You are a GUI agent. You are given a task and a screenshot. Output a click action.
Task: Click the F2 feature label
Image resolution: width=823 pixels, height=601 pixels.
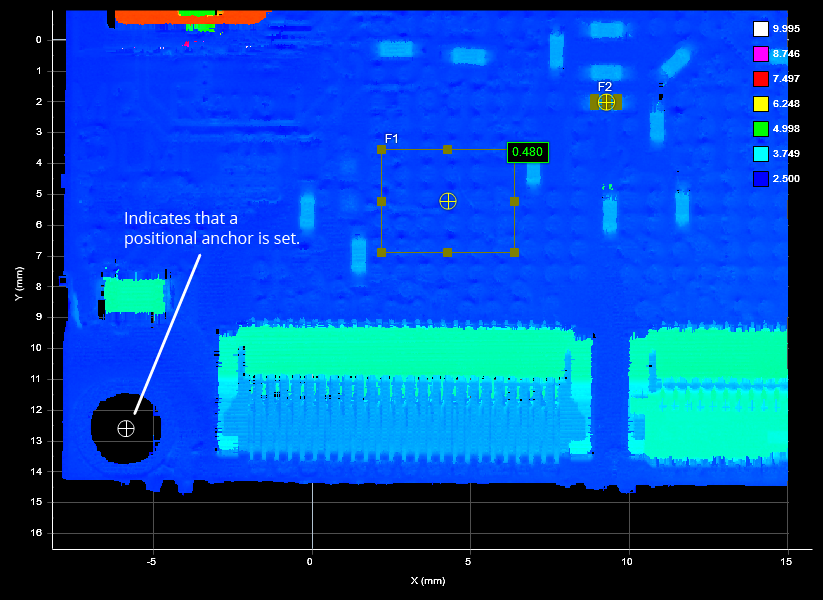coord(605,87)
